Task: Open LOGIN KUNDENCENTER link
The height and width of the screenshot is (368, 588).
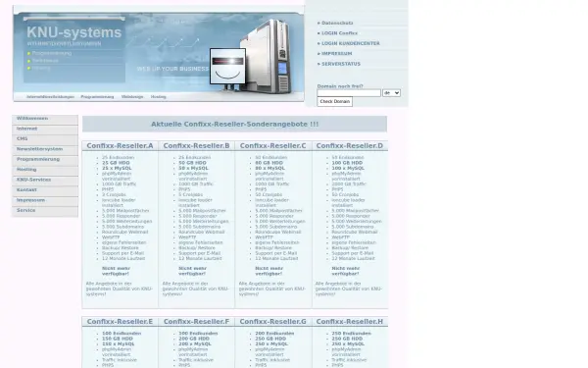Action: click(x=351, y=43)
